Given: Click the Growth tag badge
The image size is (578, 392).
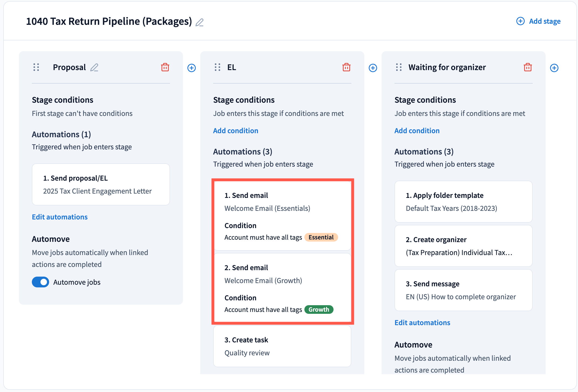Looking at the screenshot, I should point(319,310).
